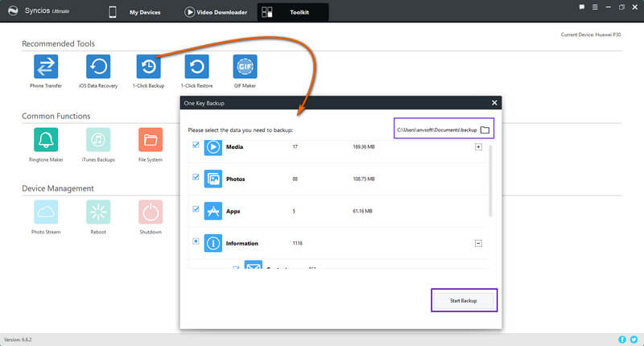Viewport: 644px width, 346px height.
Task: Browse backup folder with folder icon
Action: point(485,130)
